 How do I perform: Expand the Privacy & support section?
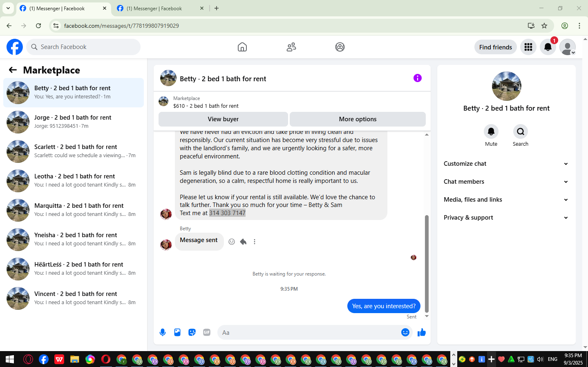[x=506, y=218]
